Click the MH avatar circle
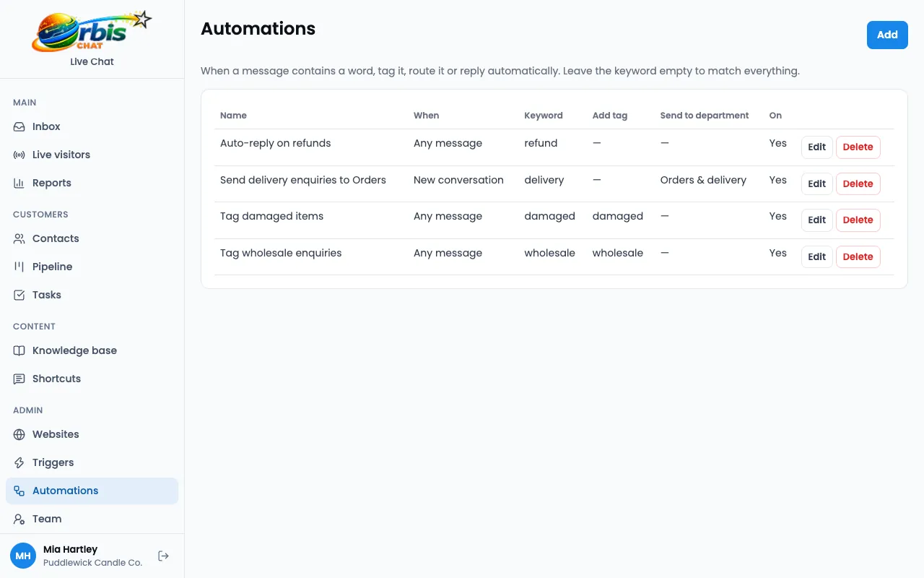 click(23, 556)
